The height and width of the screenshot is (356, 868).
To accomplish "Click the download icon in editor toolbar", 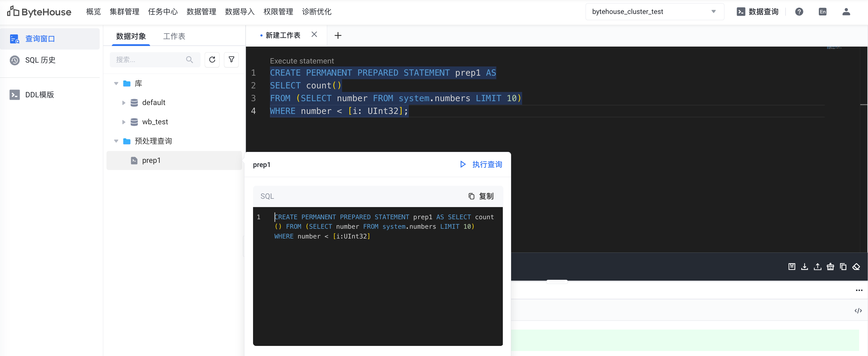I will pyautogui.click(x=804, y=267).
